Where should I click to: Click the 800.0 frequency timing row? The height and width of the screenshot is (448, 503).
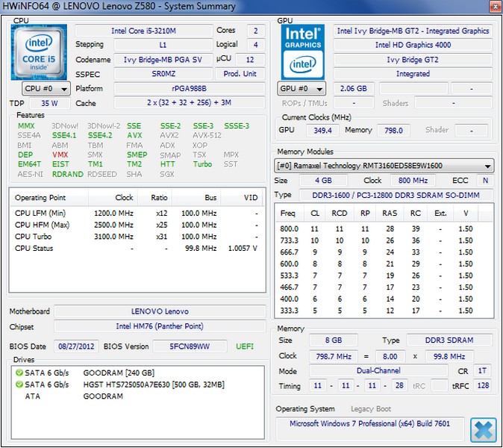[384, 228]
